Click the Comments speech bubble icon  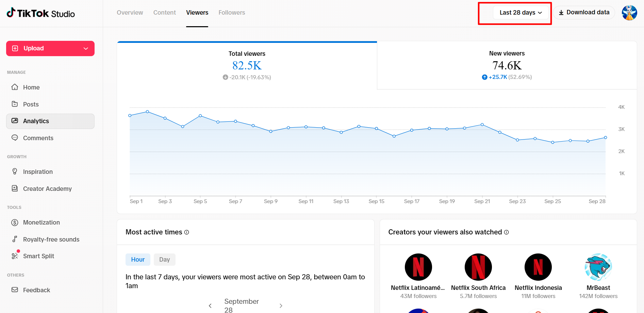(15, 138)
